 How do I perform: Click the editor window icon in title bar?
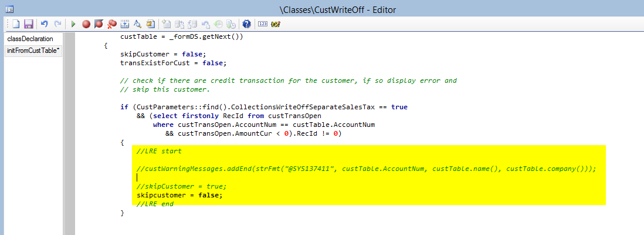point(9,9)
